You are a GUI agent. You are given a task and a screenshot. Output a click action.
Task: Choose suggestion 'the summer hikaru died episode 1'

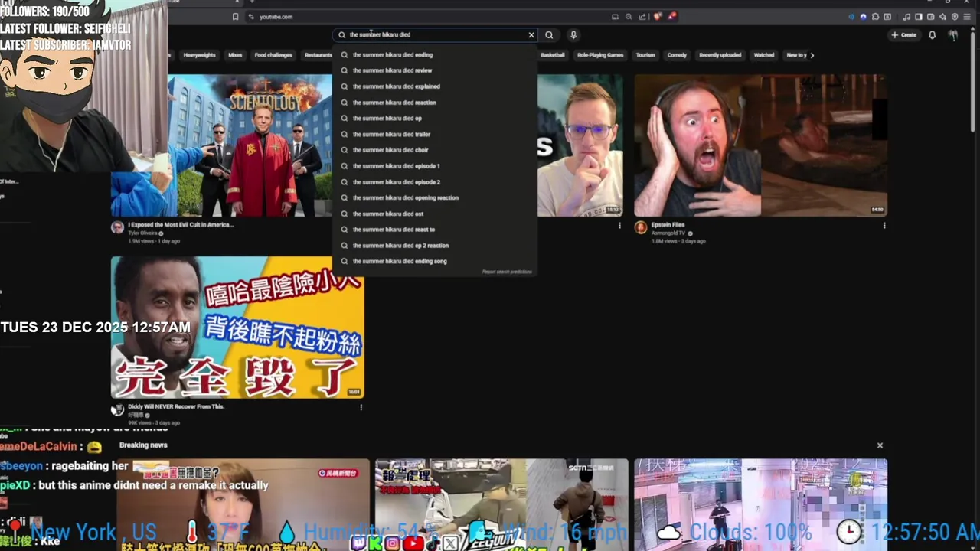[x=434, y=166]
